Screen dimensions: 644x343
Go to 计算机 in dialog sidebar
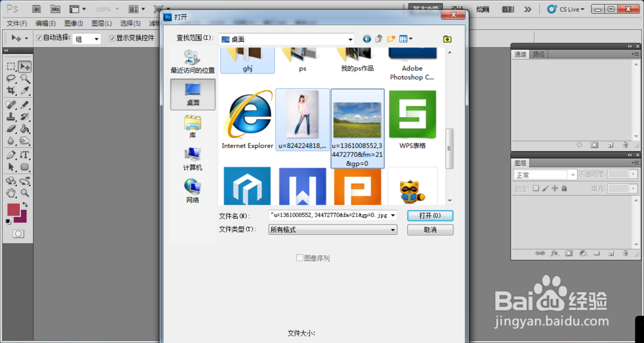[193, 159]
